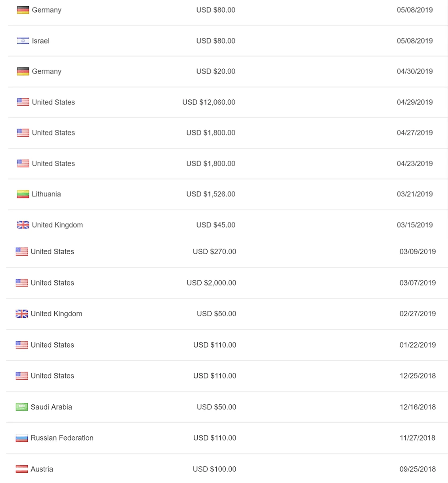Select the US flag in the $12,060.00 row
The image size is (448, 483).
point(23,102)
